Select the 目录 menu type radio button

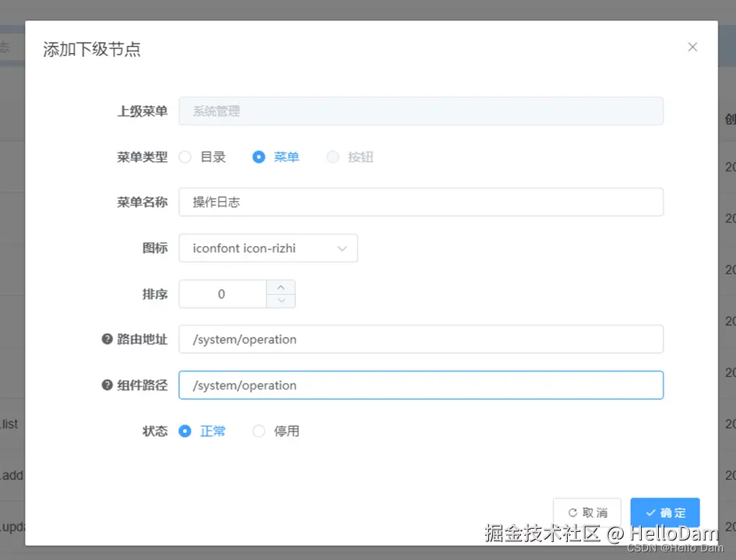[x=185, y=157]
